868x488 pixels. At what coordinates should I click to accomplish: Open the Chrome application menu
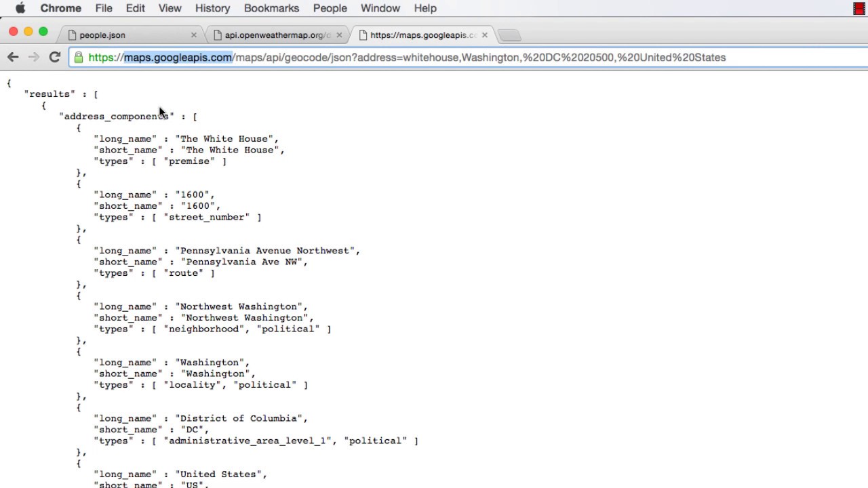point(61,8)
